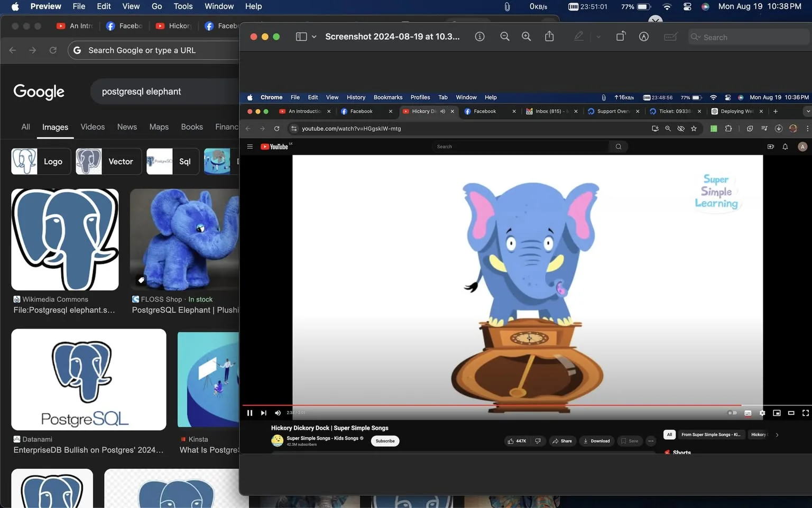
Task: Click the Preview highlight pen icon
Action: (579, 37)
